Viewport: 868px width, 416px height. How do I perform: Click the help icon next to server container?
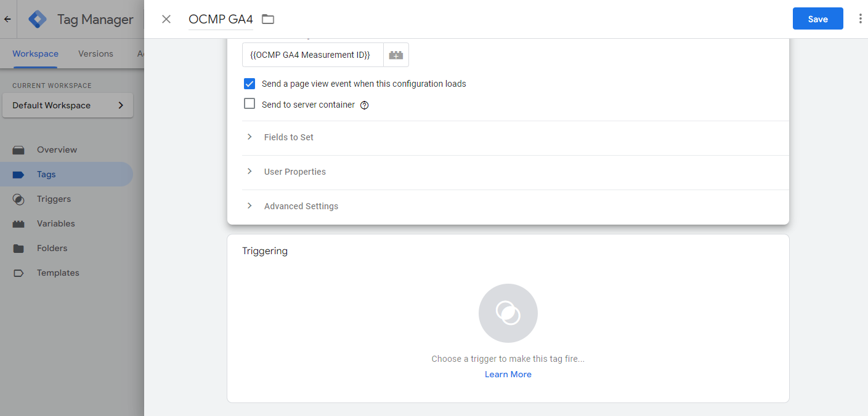point(364,105)
